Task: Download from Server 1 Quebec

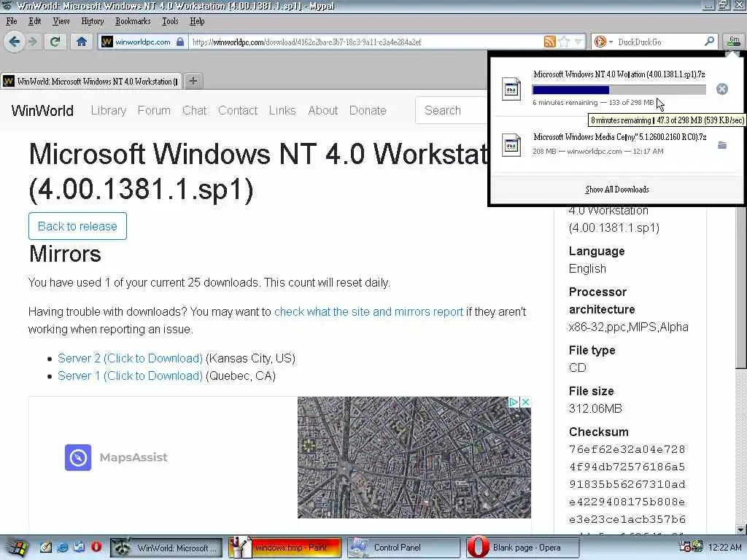Action: click(130, 376)
